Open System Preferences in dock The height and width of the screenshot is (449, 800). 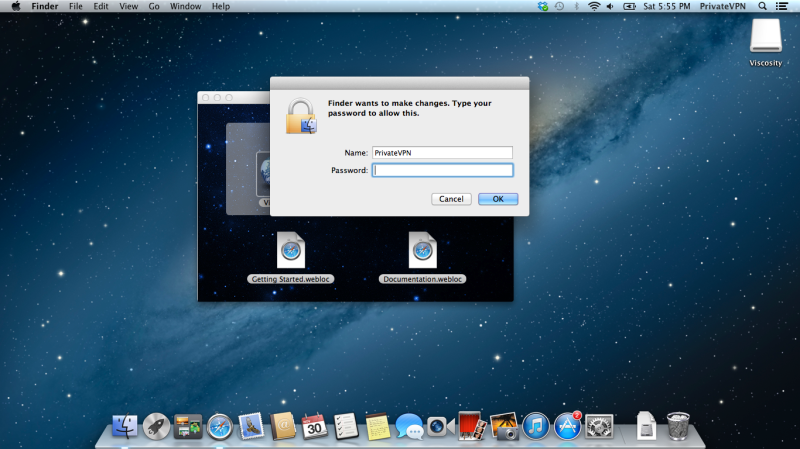pos(599,427)
